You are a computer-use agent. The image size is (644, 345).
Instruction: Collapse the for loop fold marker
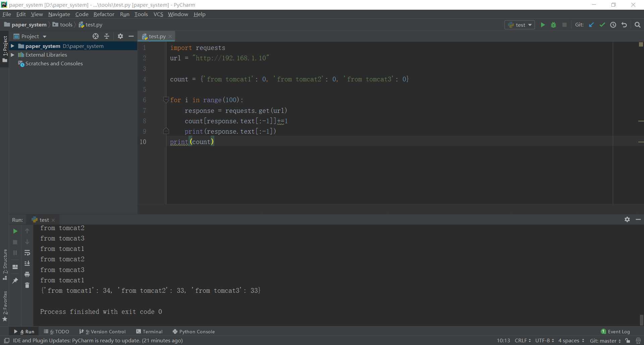tap(166, 100)
